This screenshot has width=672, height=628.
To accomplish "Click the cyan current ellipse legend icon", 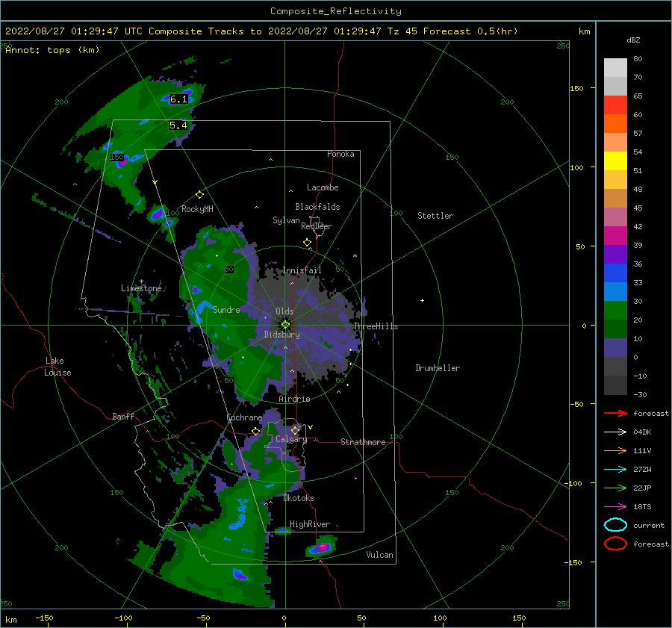I will (x=615, y=525).
